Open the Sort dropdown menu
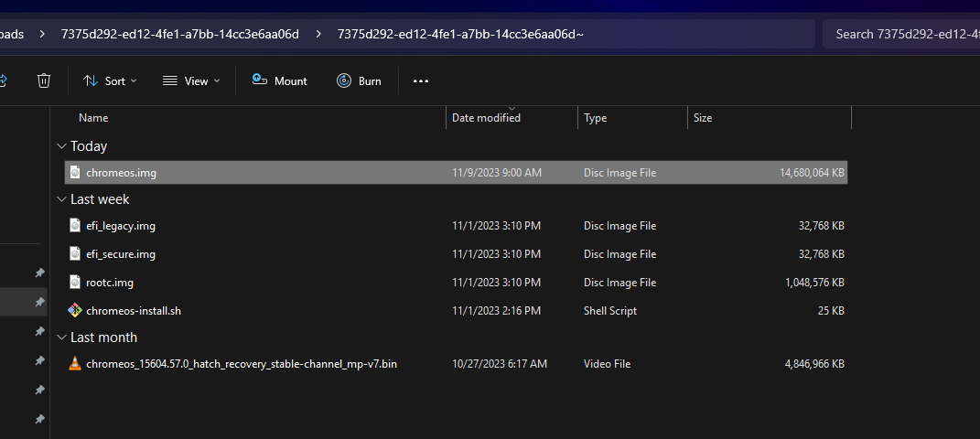The image size is (980, 439). point(110,80)
